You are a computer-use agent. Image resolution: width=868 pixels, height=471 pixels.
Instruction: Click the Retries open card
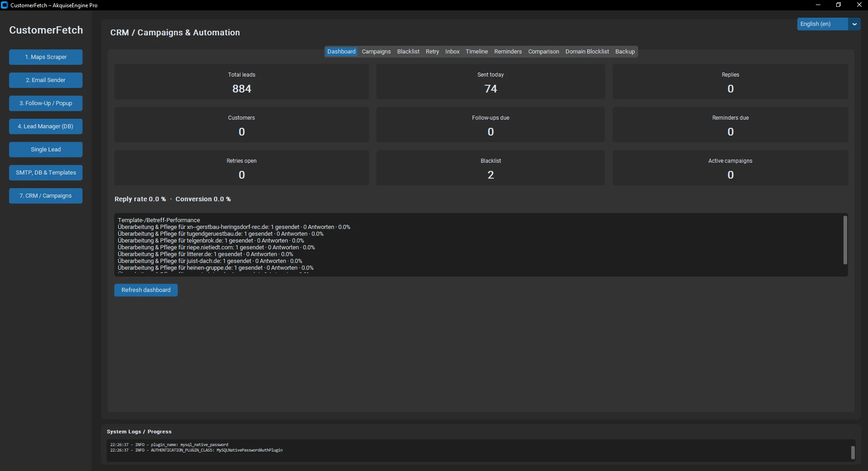coord(242,168)
